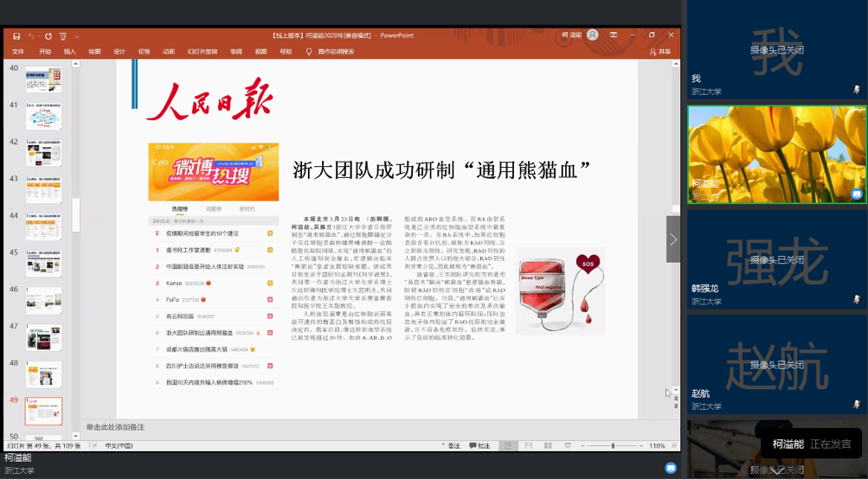Screen dimensions: 868x479
Task: Click the spell check icon in status bar
Action: [93, 446]
